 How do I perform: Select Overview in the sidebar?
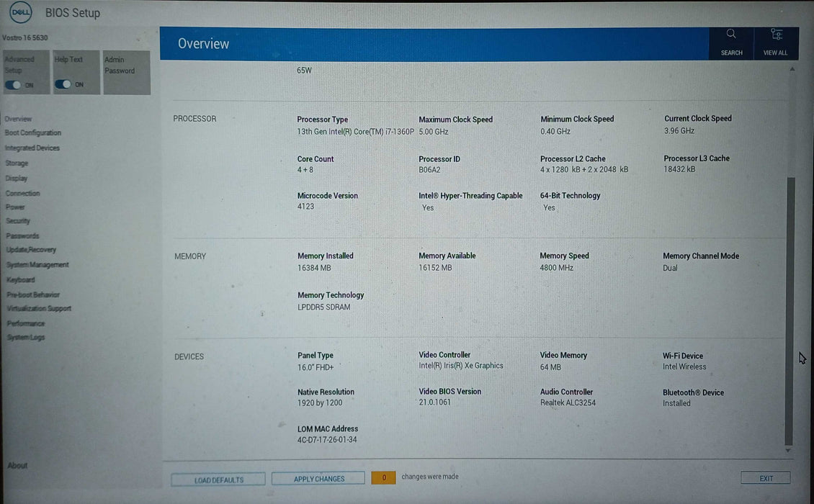point(18,119)
